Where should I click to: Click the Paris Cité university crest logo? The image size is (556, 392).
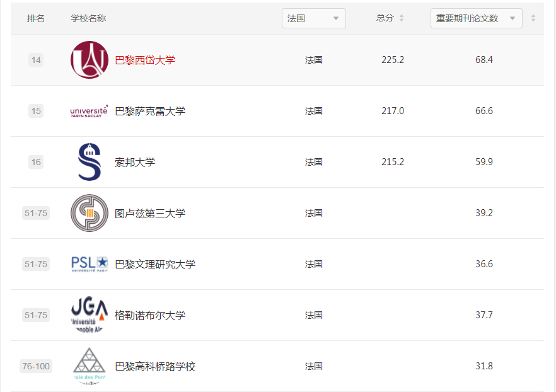click(x=89, y=59)
